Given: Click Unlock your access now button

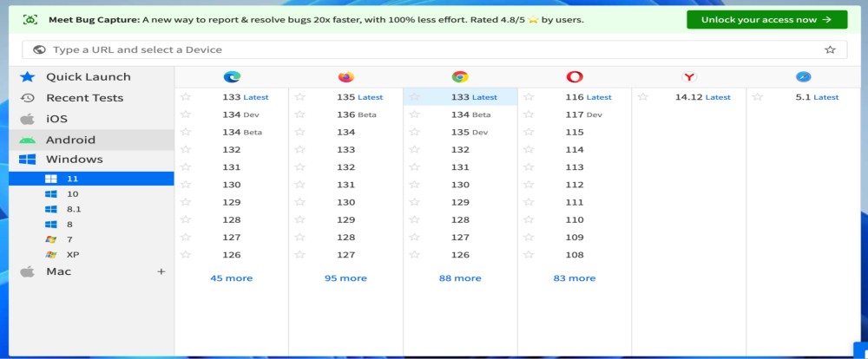Looking at the screenshot, I should [766, 20].
